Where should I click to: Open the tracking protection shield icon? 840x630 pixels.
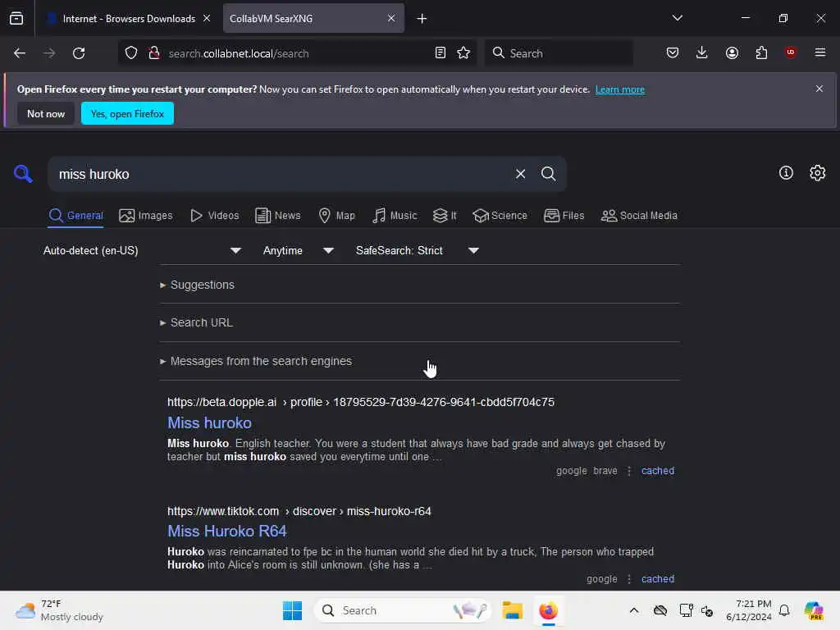131,53
